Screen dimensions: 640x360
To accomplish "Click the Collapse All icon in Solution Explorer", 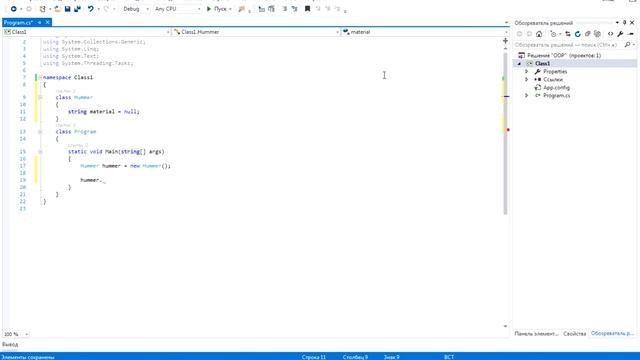I will tap(587, 34).
